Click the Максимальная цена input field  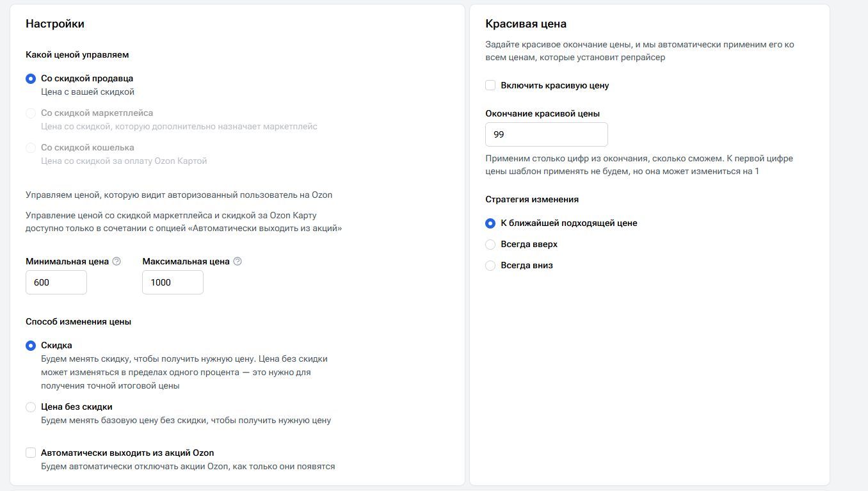(173, 282)
